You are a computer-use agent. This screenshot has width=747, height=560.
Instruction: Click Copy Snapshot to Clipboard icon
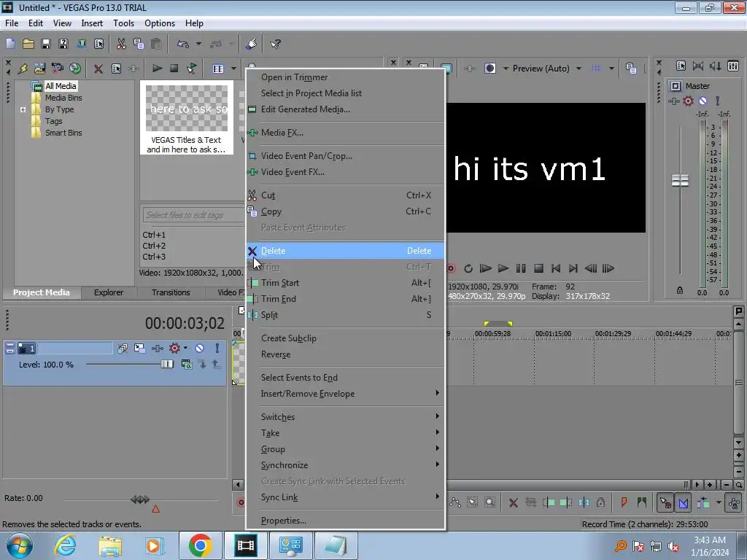[631, 69]
